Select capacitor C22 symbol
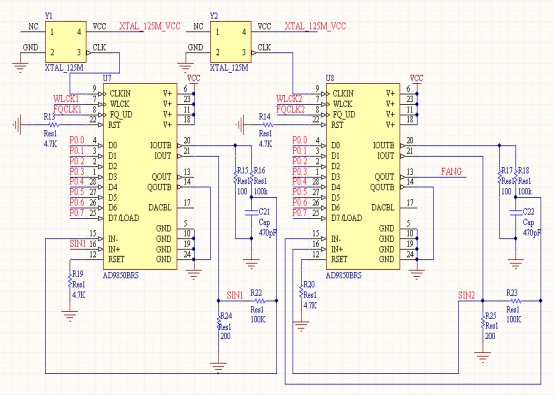 click(x=515, y=212)
